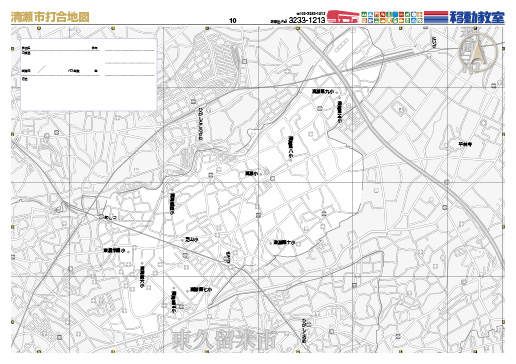Click the red and blue stripe emblem

(436, 17)
